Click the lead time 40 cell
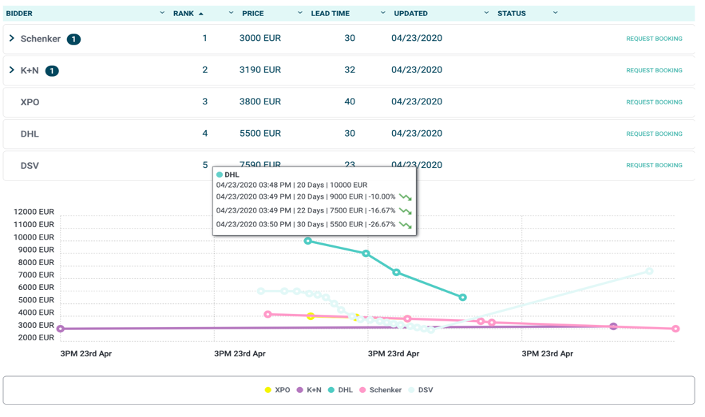 pos(350,102)
